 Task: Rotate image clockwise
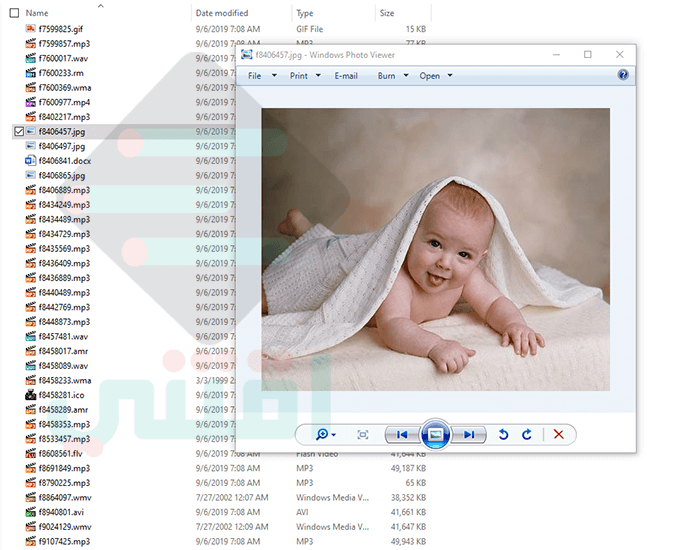pyautogui.click(x=527, y=434)
